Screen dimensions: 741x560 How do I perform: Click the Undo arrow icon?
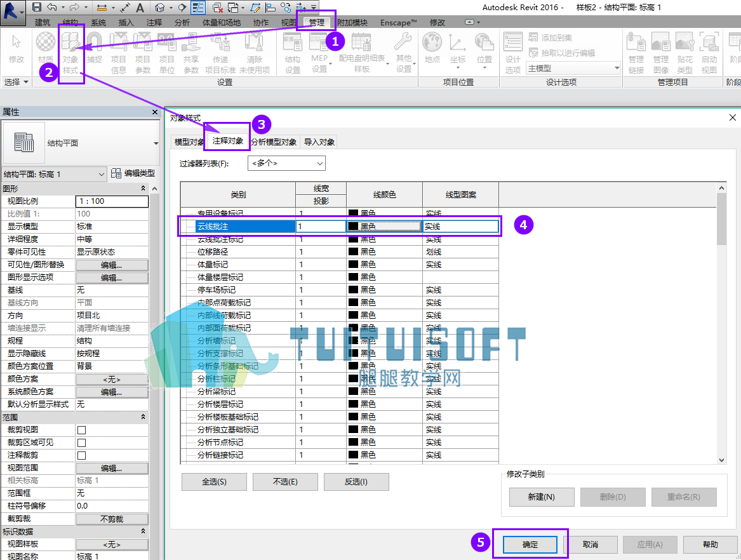[52, 7]
